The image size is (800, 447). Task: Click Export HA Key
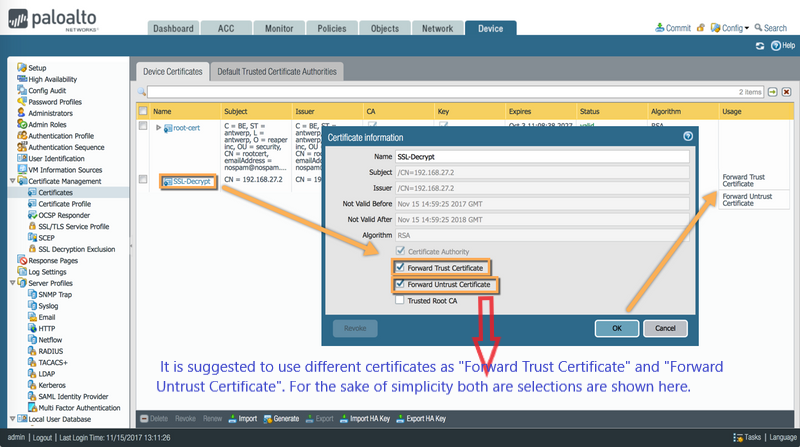421,418
